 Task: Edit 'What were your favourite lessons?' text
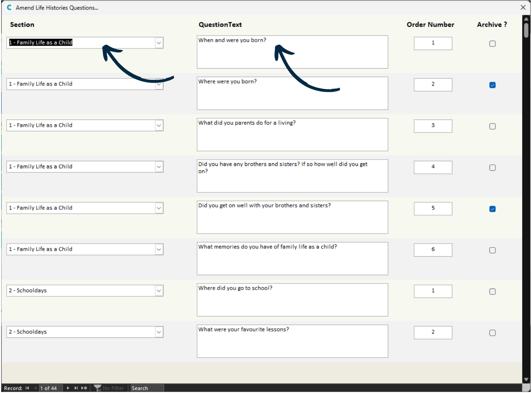[x=292, y=341]
